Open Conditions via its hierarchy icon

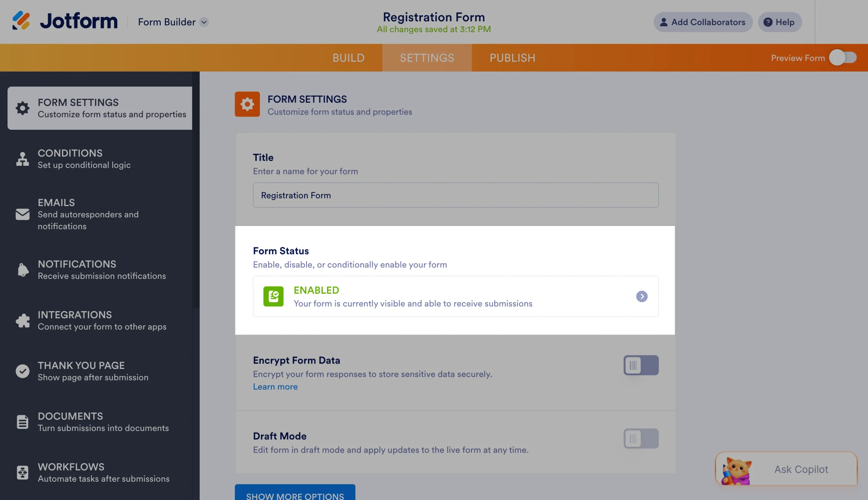tap(23, 159)
